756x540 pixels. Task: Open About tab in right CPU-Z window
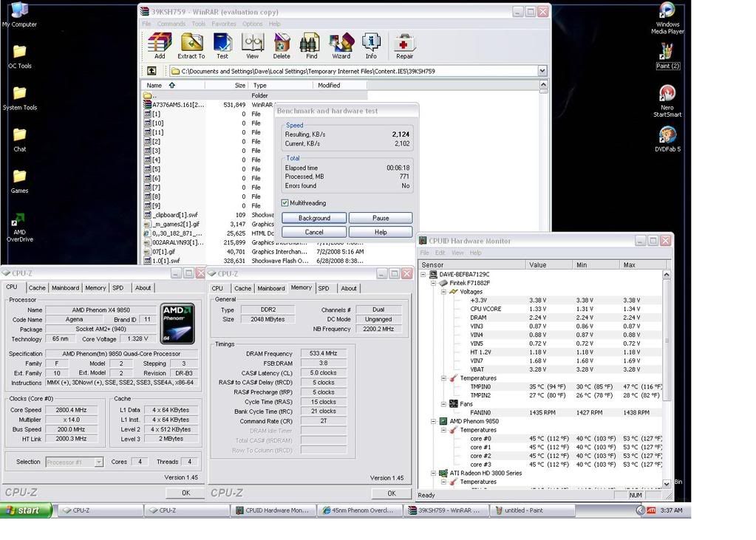click(349, 288)
